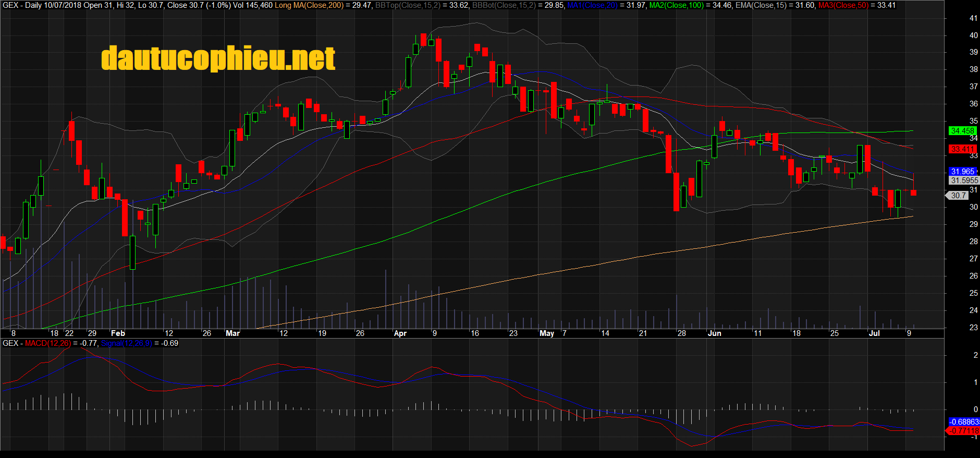Click price axis value 36
The image size is (980, 458).
(x=973, y=103)
